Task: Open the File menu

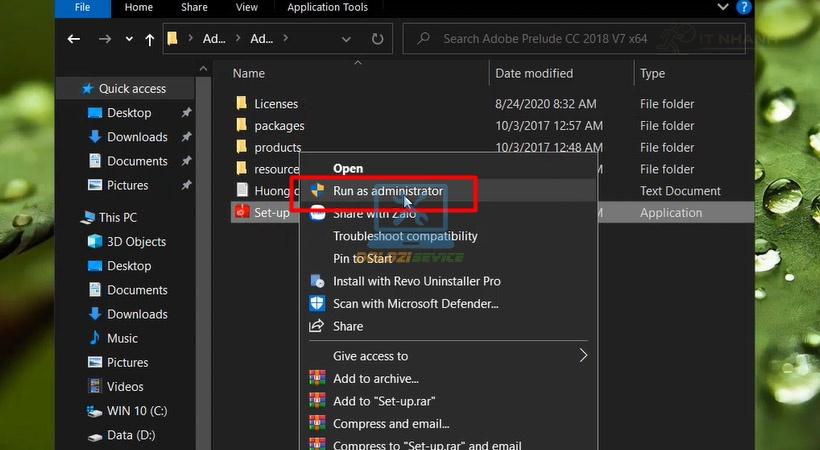Action: 83,7
